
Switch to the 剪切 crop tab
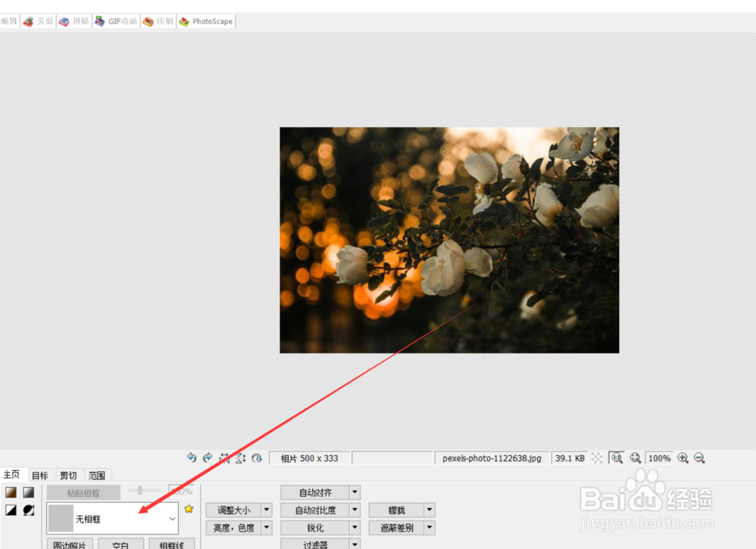(69, 475)
